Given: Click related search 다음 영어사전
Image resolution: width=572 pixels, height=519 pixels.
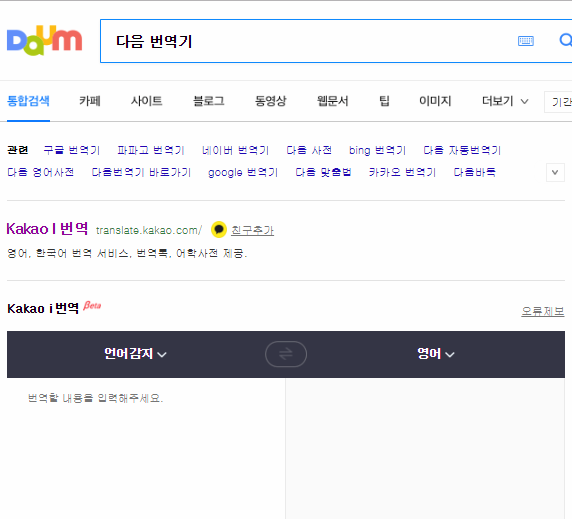Looking at the screenshot, I should pos(40,172).
